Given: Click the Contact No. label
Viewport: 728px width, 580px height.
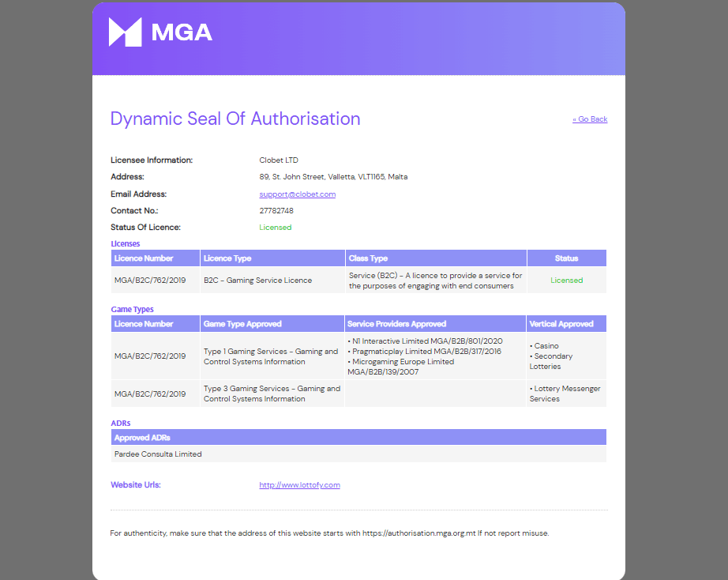Looking at the screenshot, I should pos(134,210).
